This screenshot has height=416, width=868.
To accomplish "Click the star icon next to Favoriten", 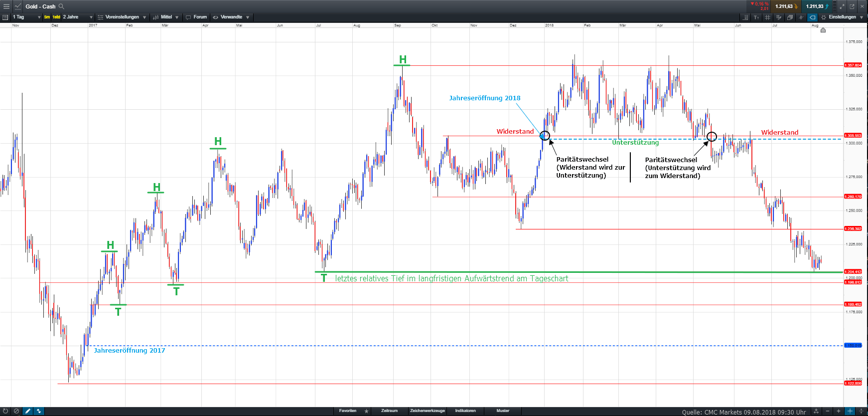I will tap(366, 411).
